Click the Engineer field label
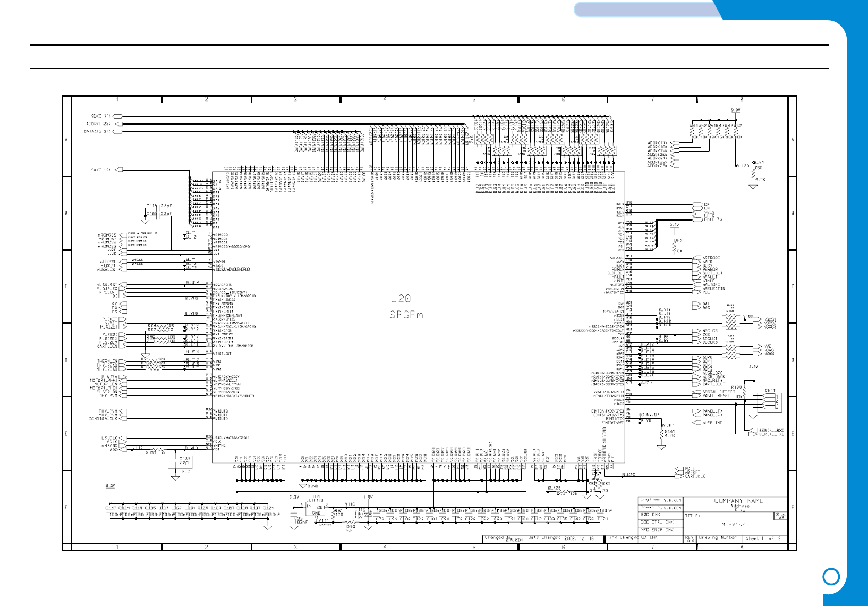868x606 pixels. pyautogui.click(x=651, y=500)
